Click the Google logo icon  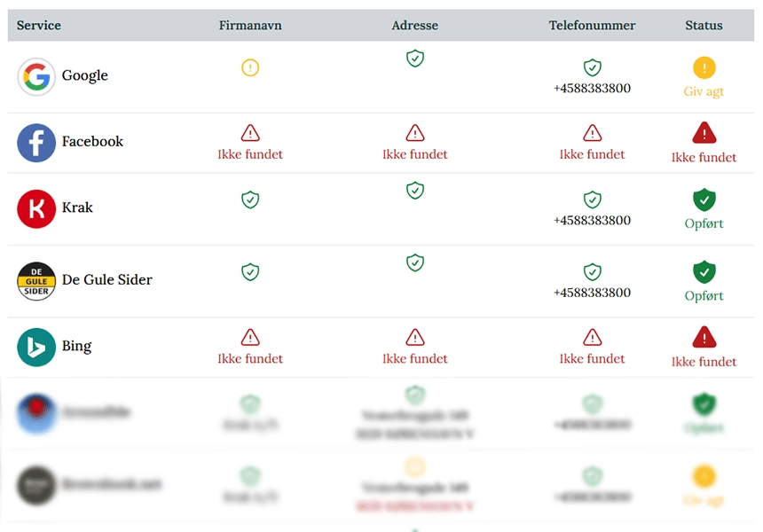click(36, 77)
